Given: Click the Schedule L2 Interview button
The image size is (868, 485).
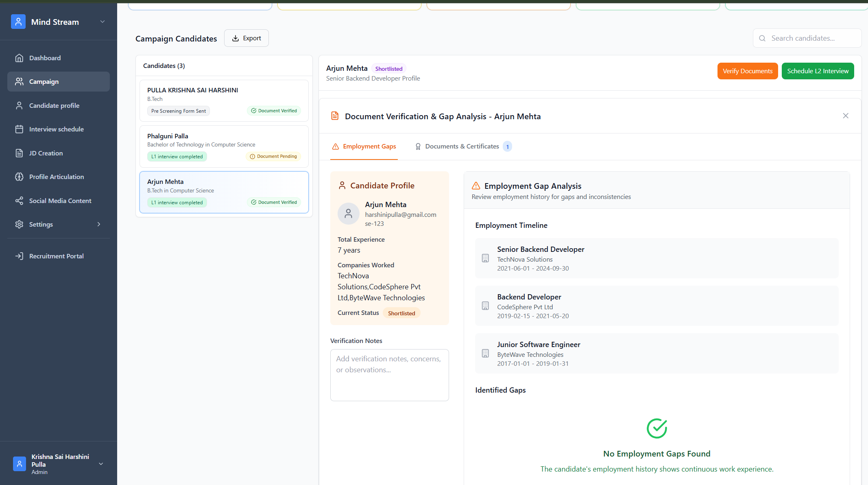Looking at the screenshot, I should pyautogui.click(x=818, y=71).
